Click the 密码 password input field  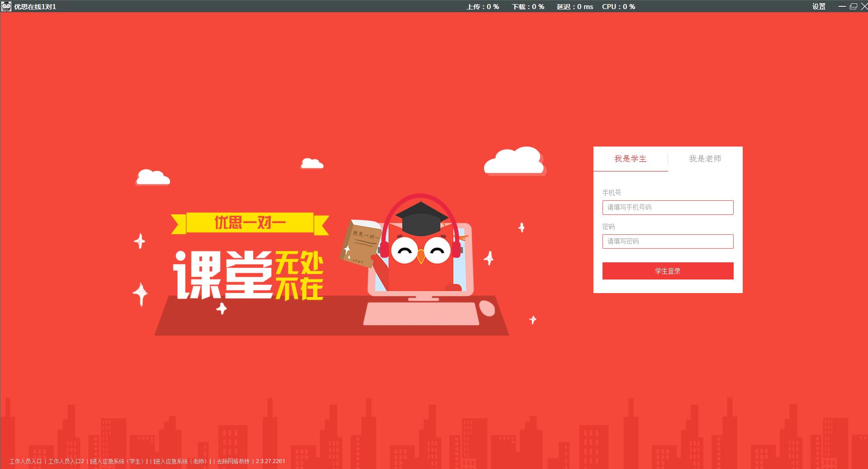668,242
